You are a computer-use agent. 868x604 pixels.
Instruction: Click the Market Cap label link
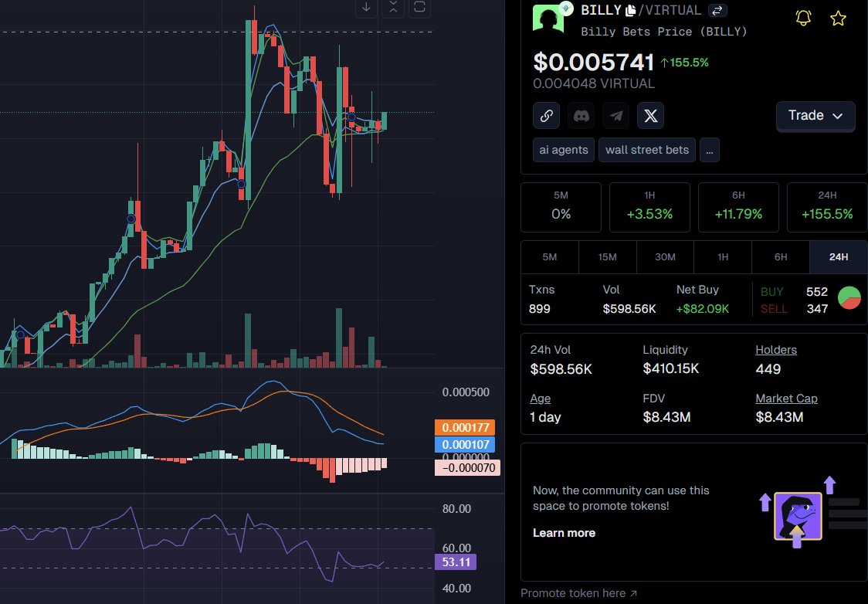pos(787,399)
